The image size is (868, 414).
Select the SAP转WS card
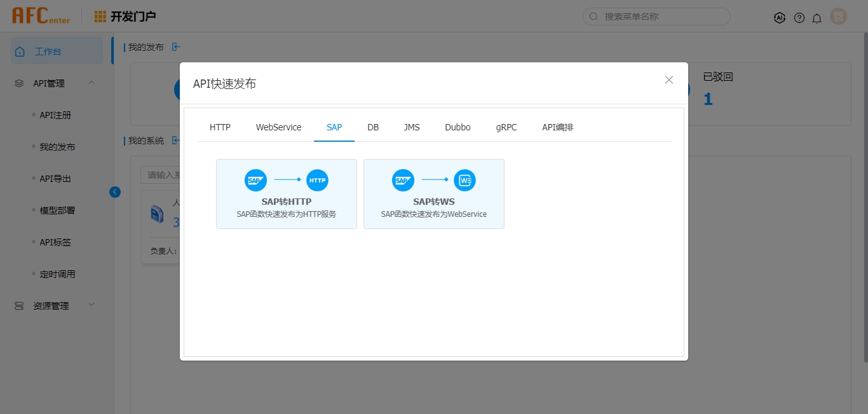[433, 193]
